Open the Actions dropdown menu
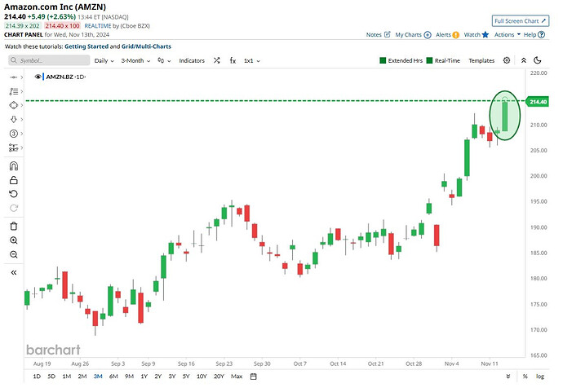 [x=507, y=34]
